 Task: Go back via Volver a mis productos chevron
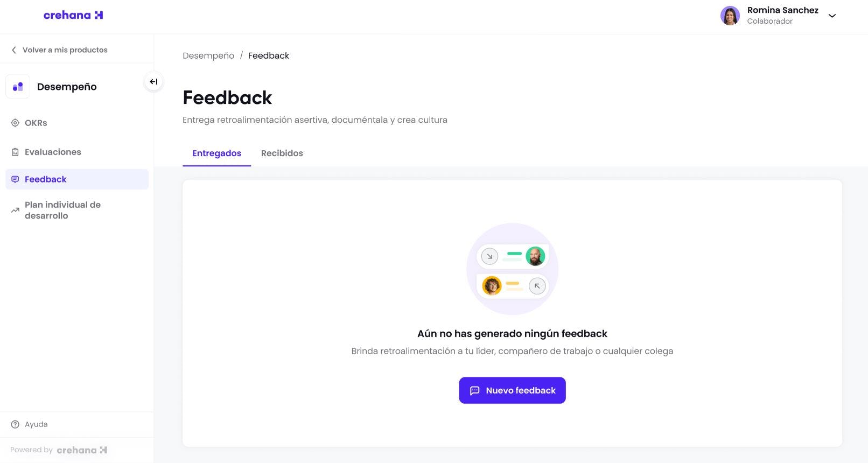pos(14,50)
